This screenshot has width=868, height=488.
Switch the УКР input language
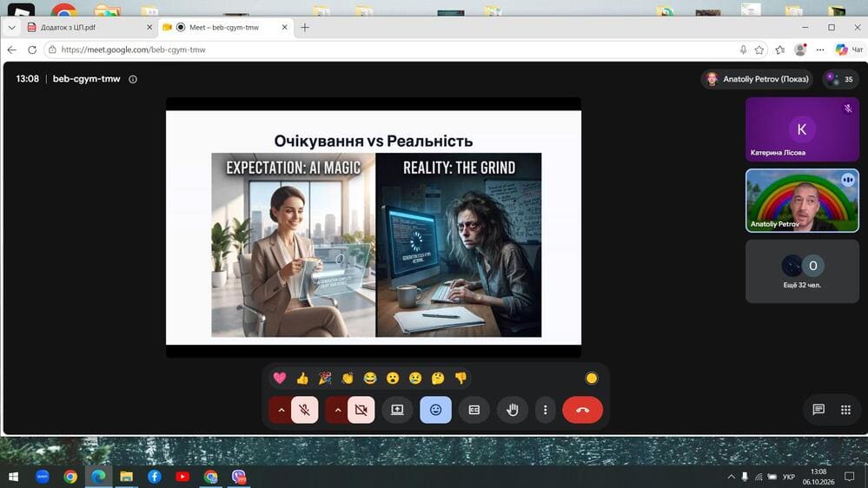789,477
